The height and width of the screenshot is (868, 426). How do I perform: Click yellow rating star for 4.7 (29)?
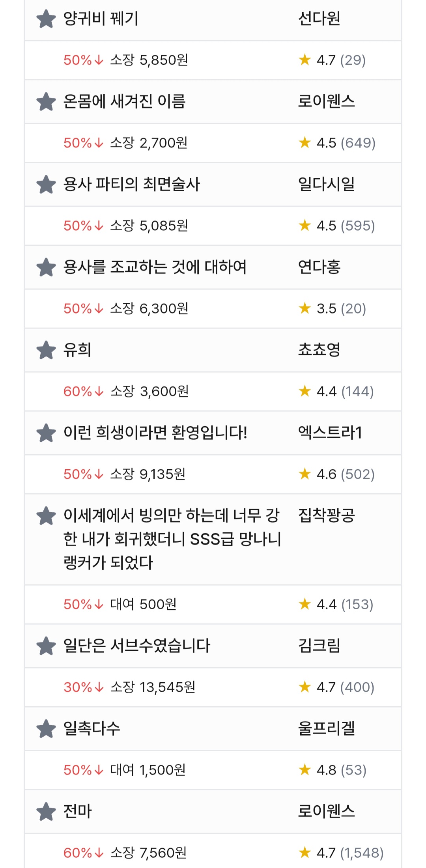305,60
